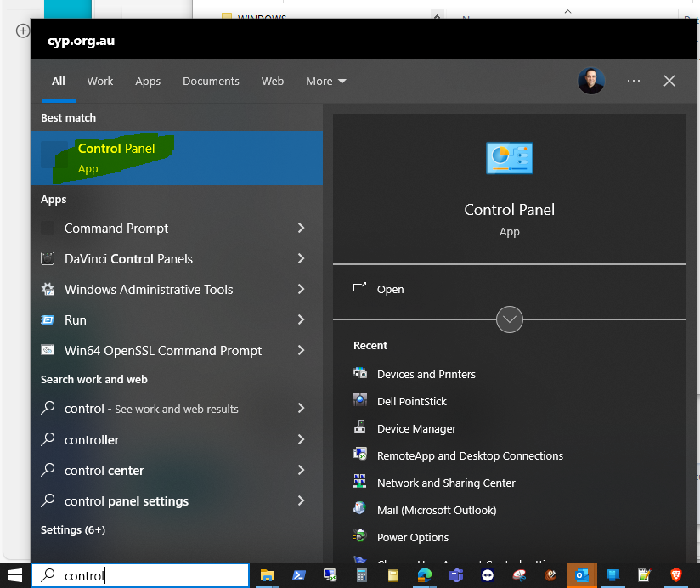Expand DaVinci Control Panels arrow
700x588 pixels.
[302, 258]
